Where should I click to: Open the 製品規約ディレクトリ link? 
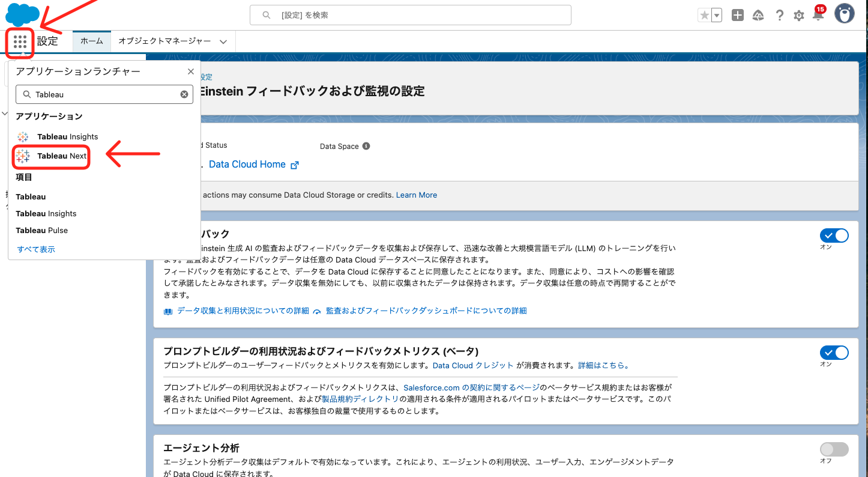click(360, 400)
